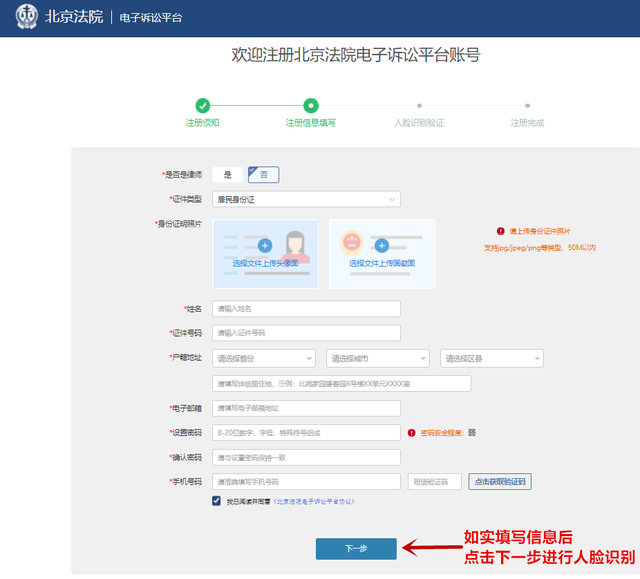This screenshot has height=579, width=640.
Task: Click the 设置密码 input field
Action: [306, 433]
